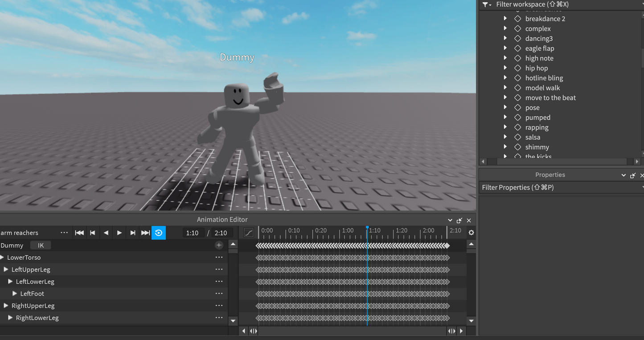Click left timeline zoom handle
Image resolution: width=644 pixels, height=340 pixels.
(253, 331)
